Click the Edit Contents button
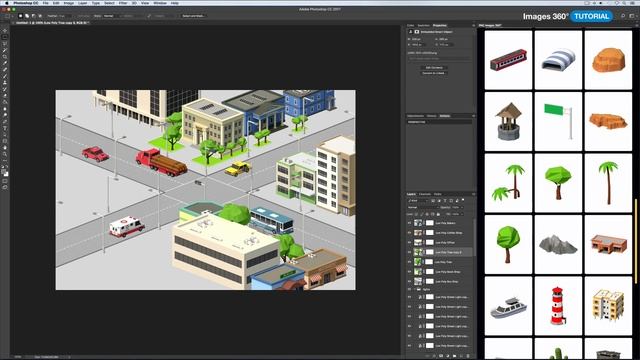Screen dimensions: 640x360 pyautogui.click(x=434, y=67)
